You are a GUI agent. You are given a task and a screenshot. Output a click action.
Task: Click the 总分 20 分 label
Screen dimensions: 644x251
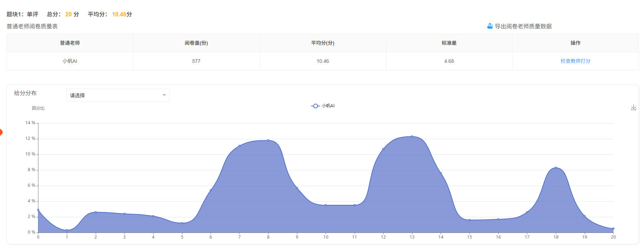click(x=63, y=14)
